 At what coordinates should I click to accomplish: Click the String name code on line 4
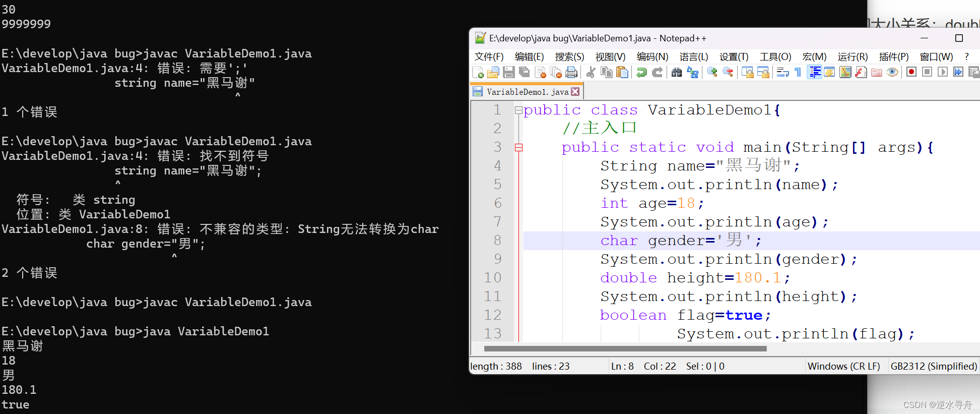pos(700,166)
